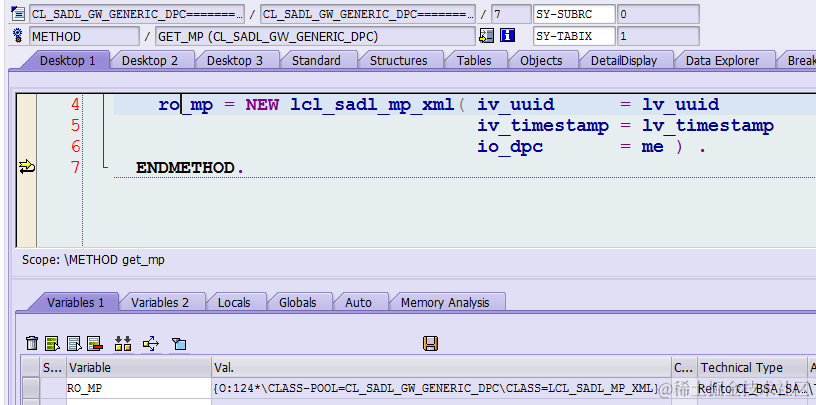This screenshot has height=405, width=816.
Task: Click the METHOD event type field
Action: click(x=84, y=36)
